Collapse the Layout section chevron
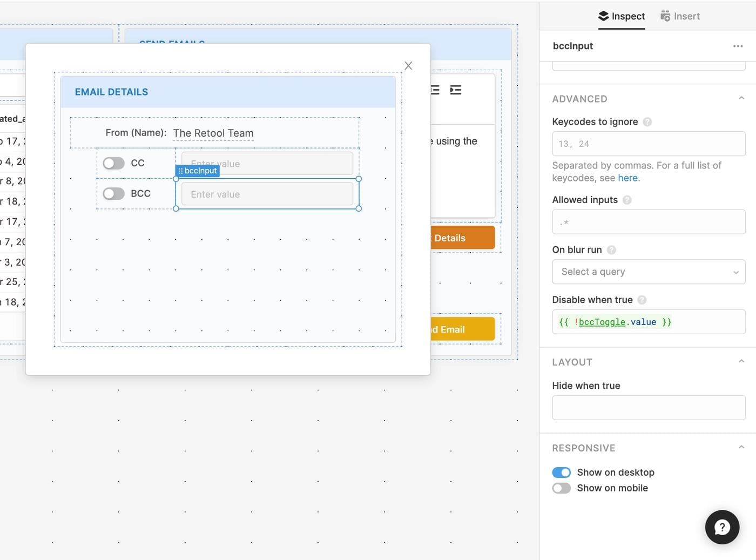Screen dimensions: 756x560 pyautogui.click(x=741, y=361)
